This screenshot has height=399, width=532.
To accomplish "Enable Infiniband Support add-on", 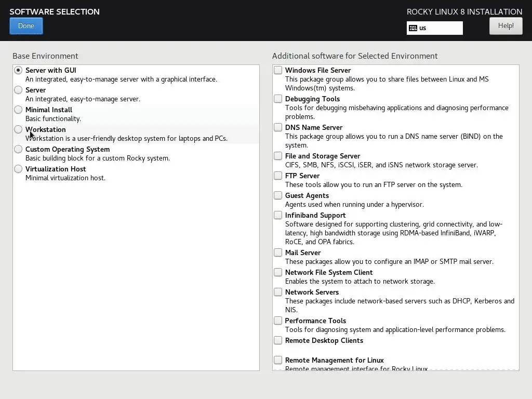I will pyautogui.click(x=278, y=215).
